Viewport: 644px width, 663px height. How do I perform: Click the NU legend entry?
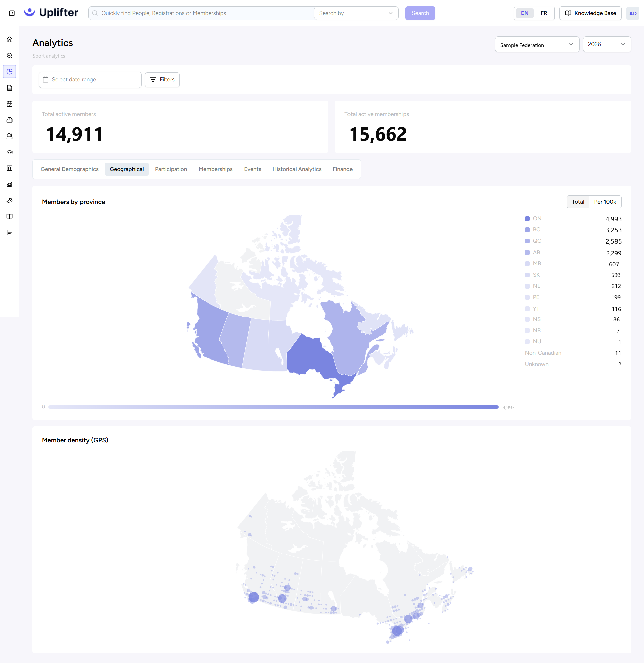tap(573, 342)
